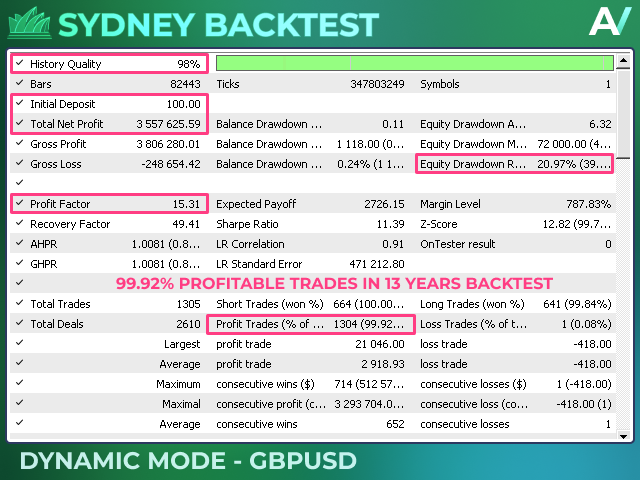Image resolution: width=640 pixels, height=480 pixels.
Task: Toggle the checkmark beside Total Net Profit
Action: (x=19, y=123)
